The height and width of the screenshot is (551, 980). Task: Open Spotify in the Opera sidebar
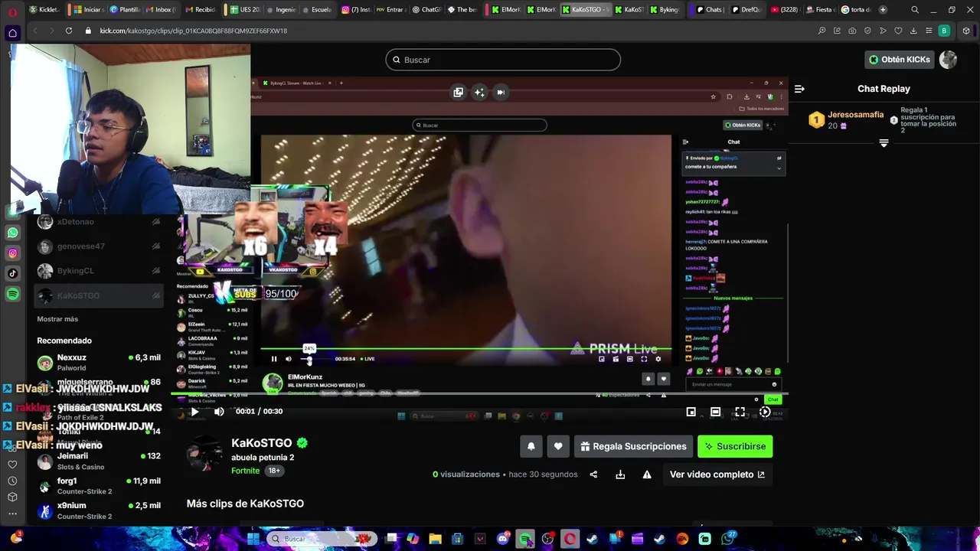[x=13, y=294]
